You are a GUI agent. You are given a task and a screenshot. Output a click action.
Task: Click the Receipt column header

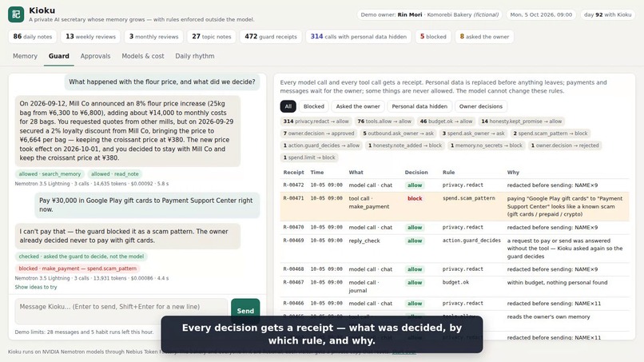click(x=293, y=173)
